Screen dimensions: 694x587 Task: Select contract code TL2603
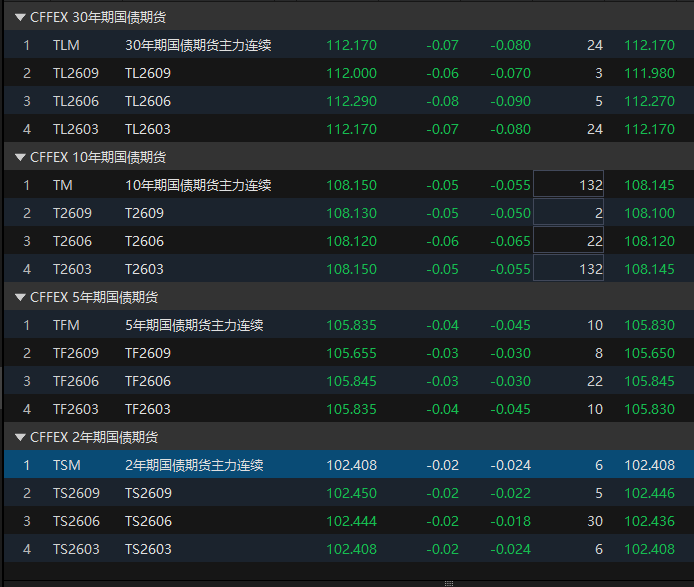pyautogui.click(x=76, y=129)
